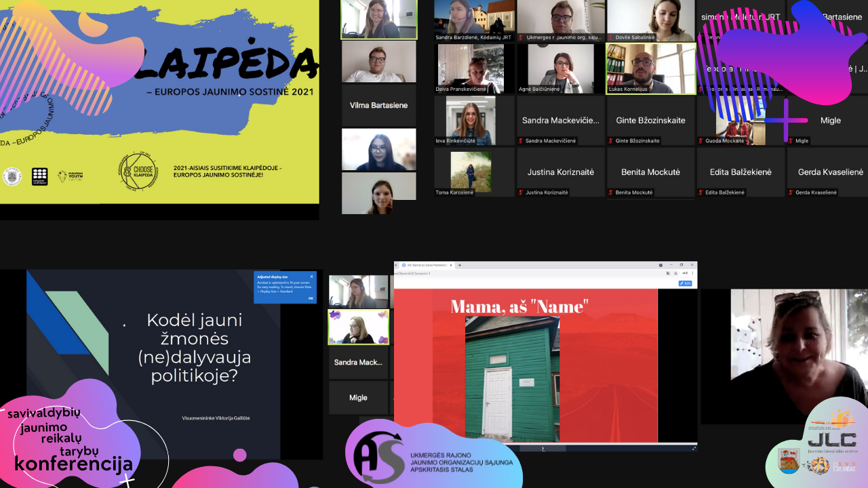
Task: Click the fullscreen expand icon below the presentation
Action: click(693, 449)
